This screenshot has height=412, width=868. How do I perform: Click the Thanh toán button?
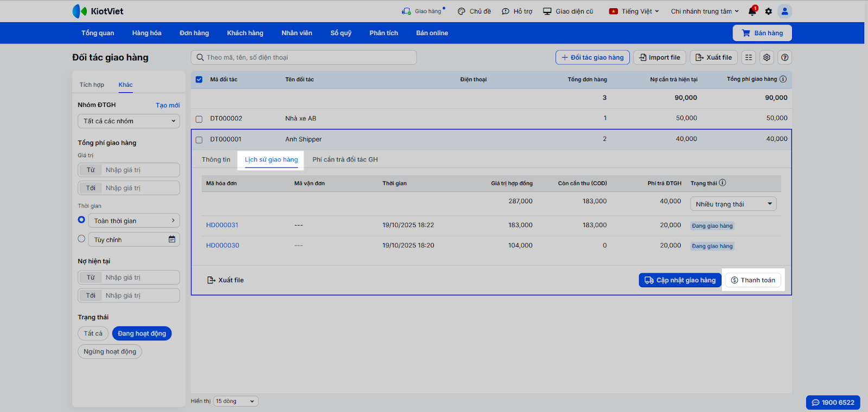753,280
